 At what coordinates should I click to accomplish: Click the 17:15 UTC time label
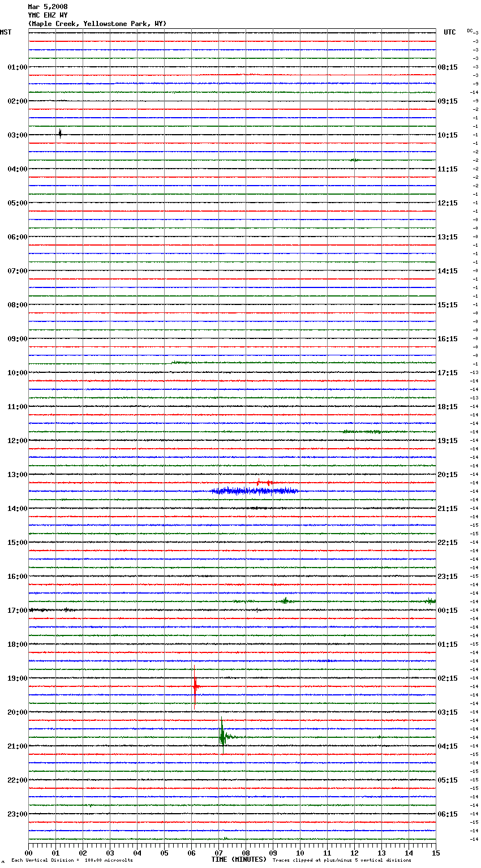[x=448, y=373]
